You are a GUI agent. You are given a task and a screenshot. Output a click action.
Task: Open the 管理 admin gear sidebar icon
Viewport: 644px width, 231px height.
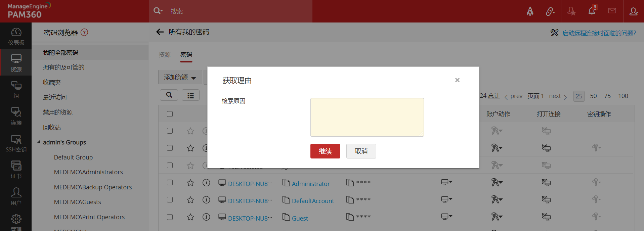point(16,222)
